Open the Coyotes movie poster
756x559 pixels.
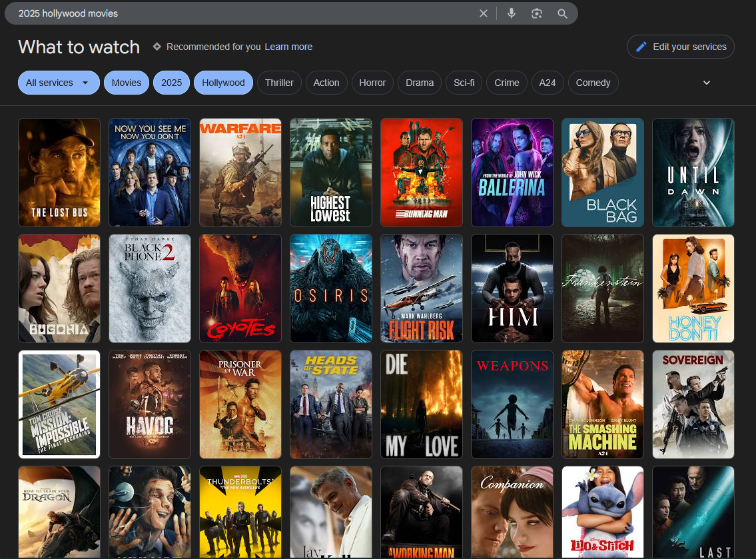[x=240, y=288]
